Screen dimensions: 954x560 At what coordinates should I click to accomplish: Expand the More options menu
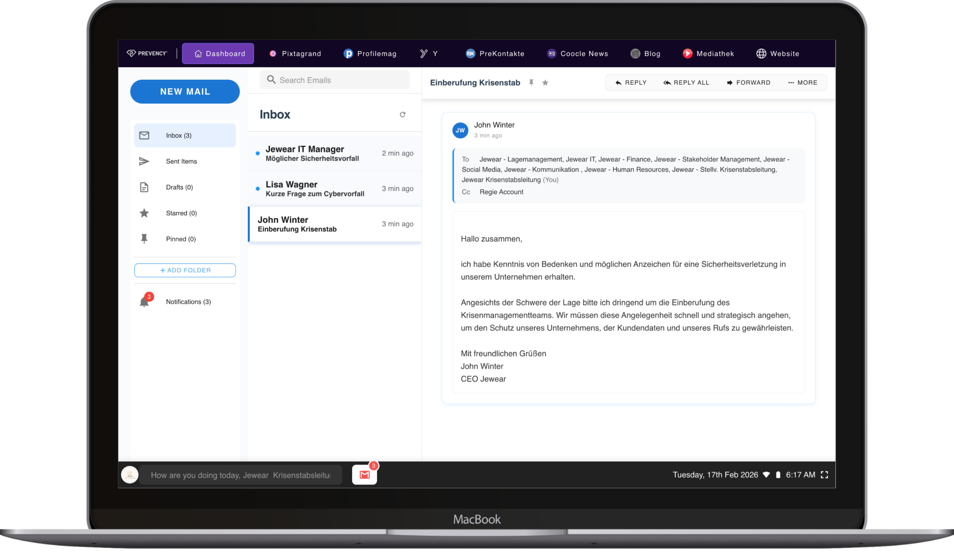(x=803, y=82)
